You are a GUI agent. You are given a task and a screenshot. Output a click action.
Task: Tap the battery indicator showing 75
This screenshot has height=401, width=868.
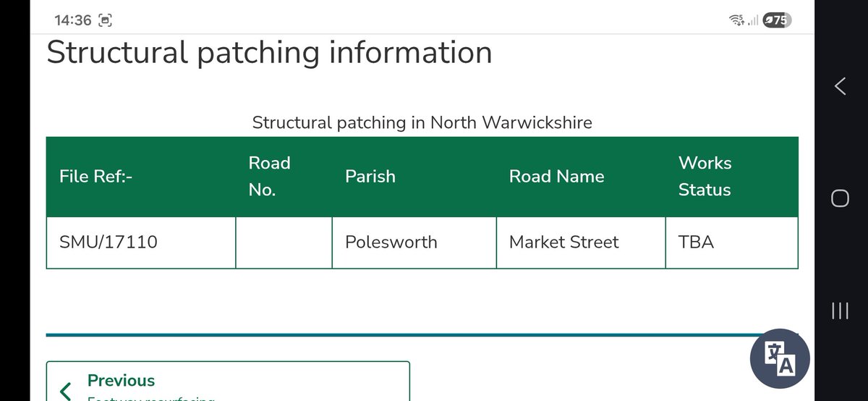pos(777,20)
